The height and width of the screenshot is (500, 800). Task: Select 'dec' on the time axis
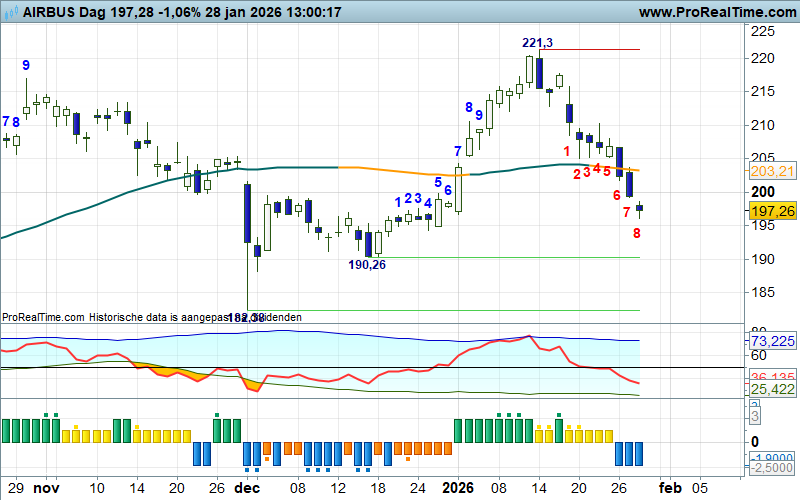pyautogui.click(x=247, y=488)
